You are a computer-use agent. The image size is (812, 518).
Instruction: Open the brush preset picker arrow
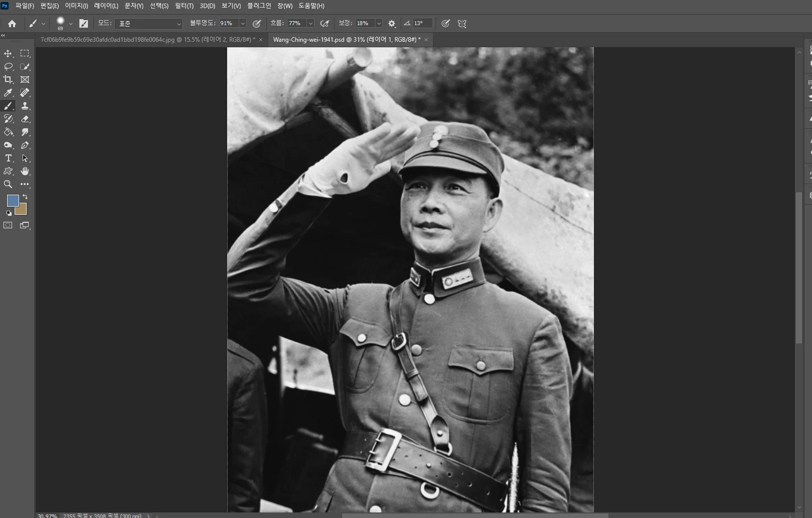coord(71,24)
